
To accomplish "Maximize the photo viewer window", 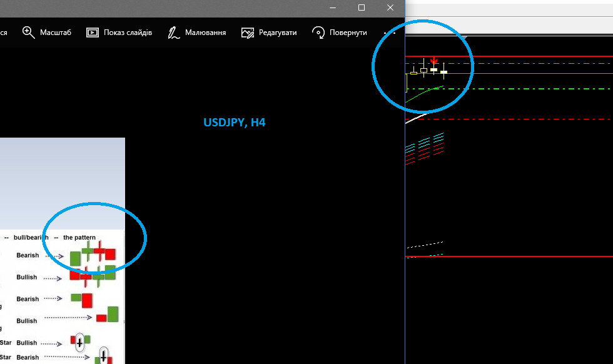I will pos(362,8).
